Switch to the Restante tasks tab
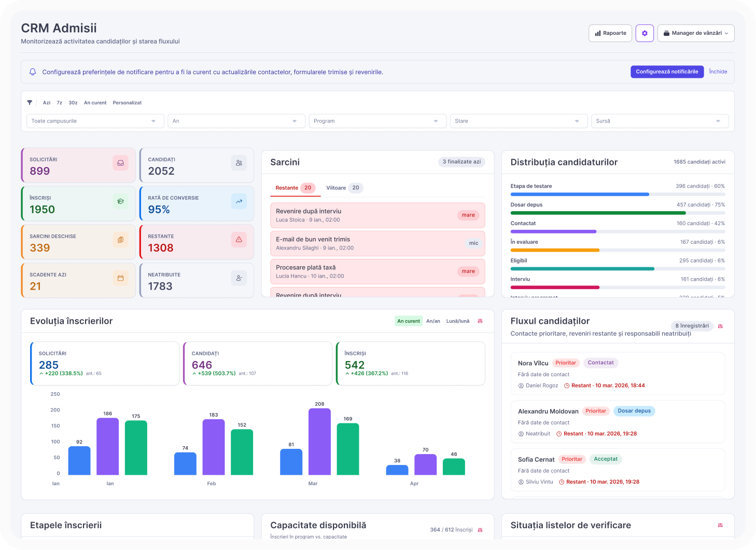The height and width of the screenshot is (550, 756). [295, 188]
